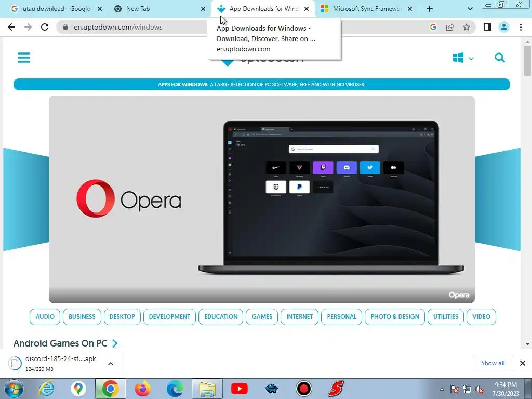This screenshot has width=532, height=399.
Task: Open the Windows platform selector dropdown
Action: click(x=463, y=58)
